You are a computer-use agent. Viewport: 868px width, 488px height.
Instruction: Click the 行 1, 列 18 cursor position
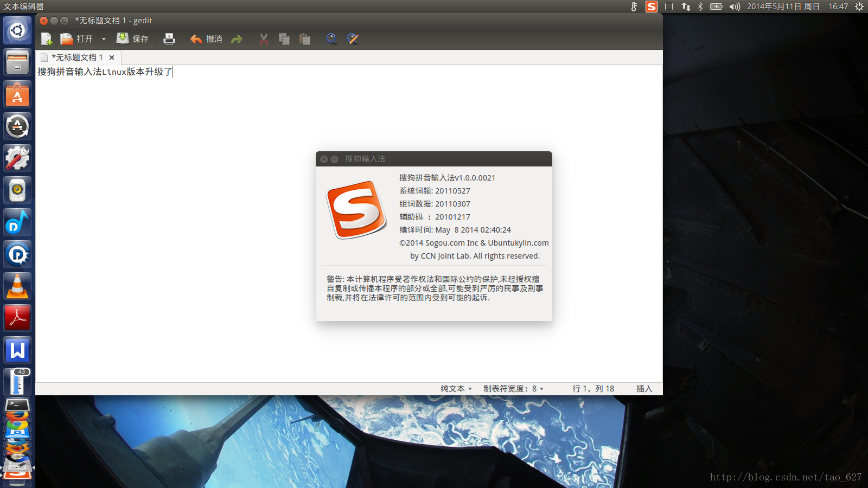pos(593,389)
